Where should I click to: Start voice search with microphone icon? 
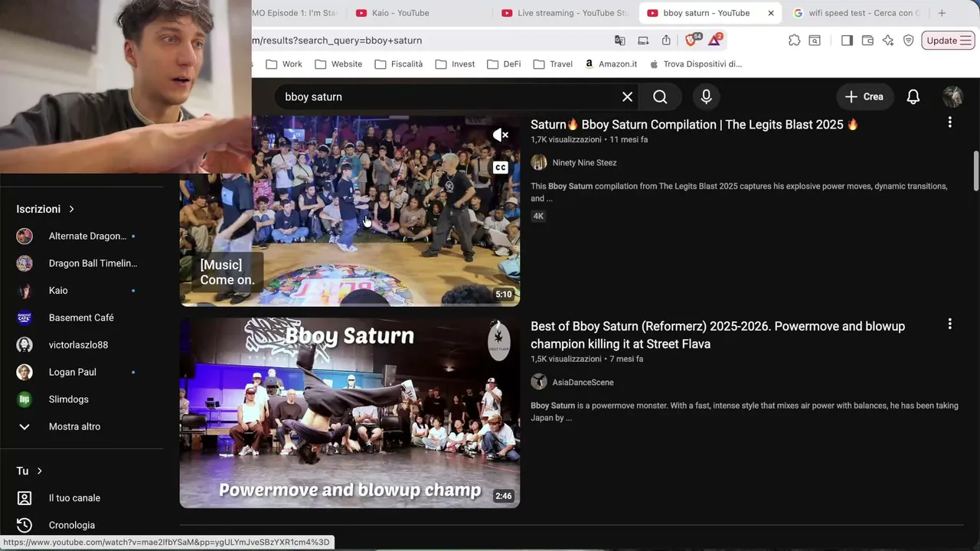pyautogui.click(x=706, y=96)
